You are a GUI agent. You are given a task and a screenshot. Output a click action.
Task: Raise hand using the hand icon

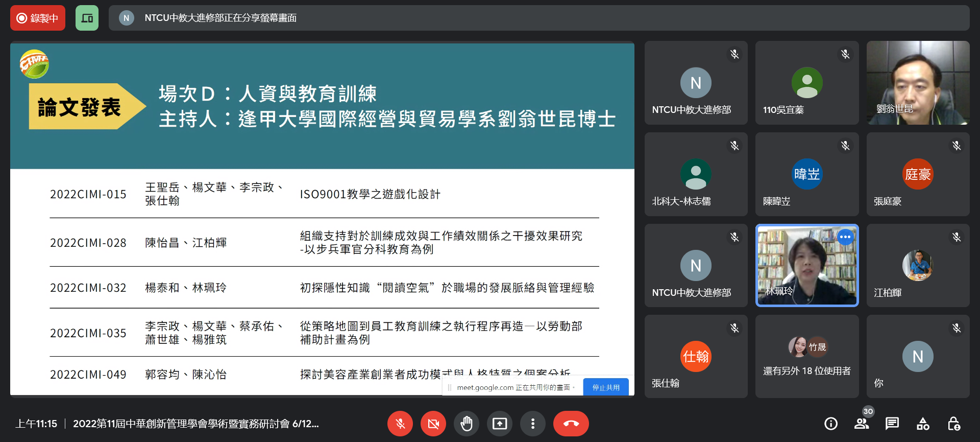467,424
